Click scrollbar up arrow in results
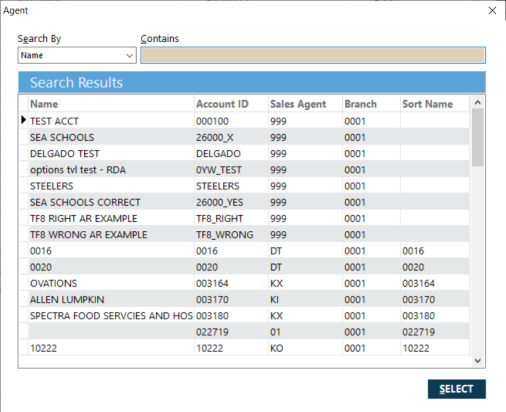506x412 pixels. [x=478, y=102]
